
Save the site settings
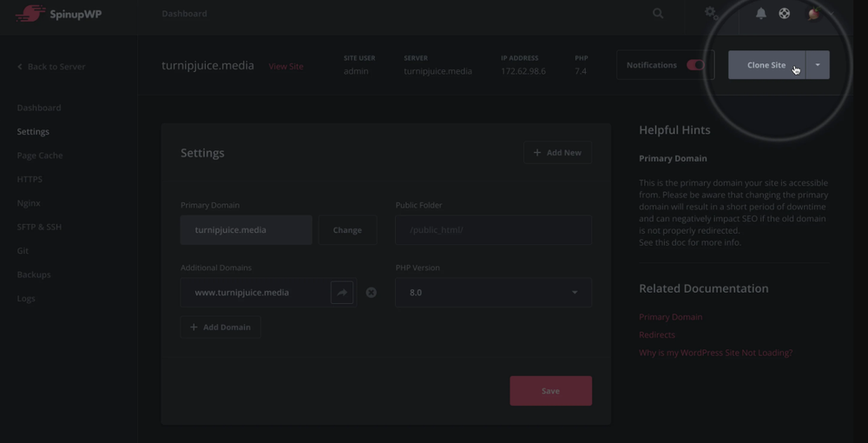click(x=551, y=391)
